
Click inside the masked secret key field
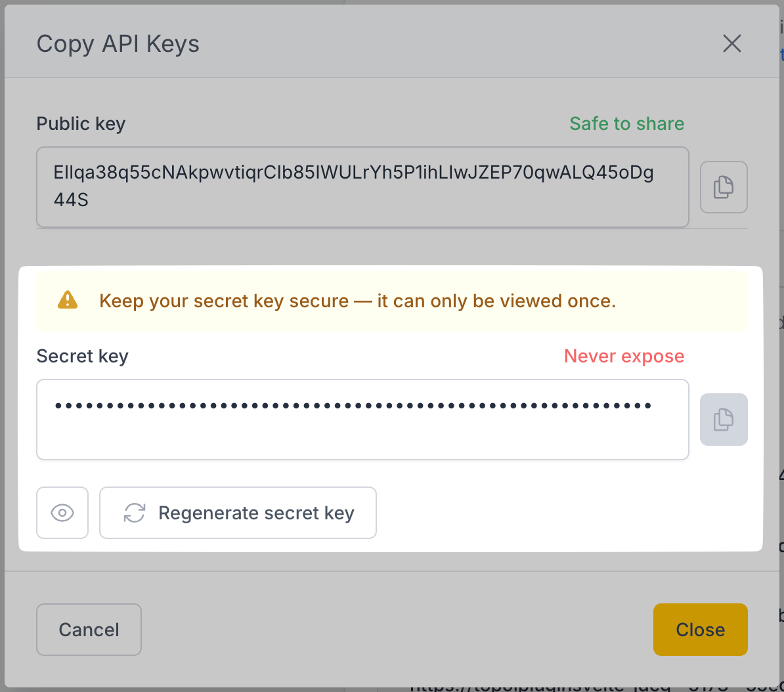click(x=362, y=420)
